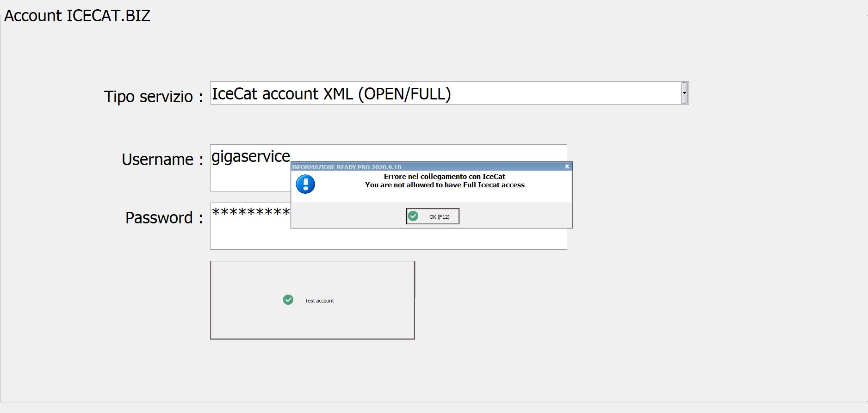Click the 'Tipo servizio :' label

(x=154, y=96)
